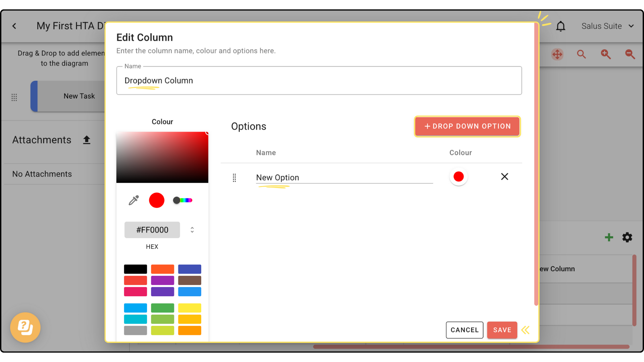Click green plus add column icon

(x=609, y=237)
